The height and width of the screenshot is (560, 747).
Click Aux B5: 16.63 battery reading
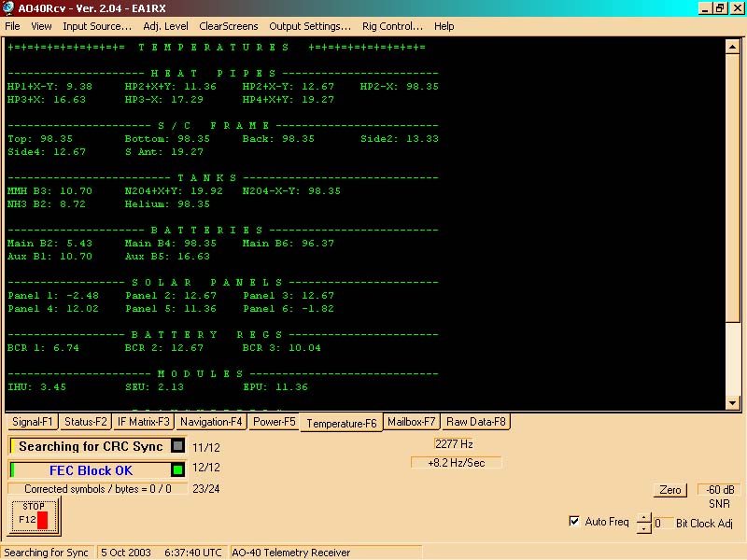tap(167, 256)
